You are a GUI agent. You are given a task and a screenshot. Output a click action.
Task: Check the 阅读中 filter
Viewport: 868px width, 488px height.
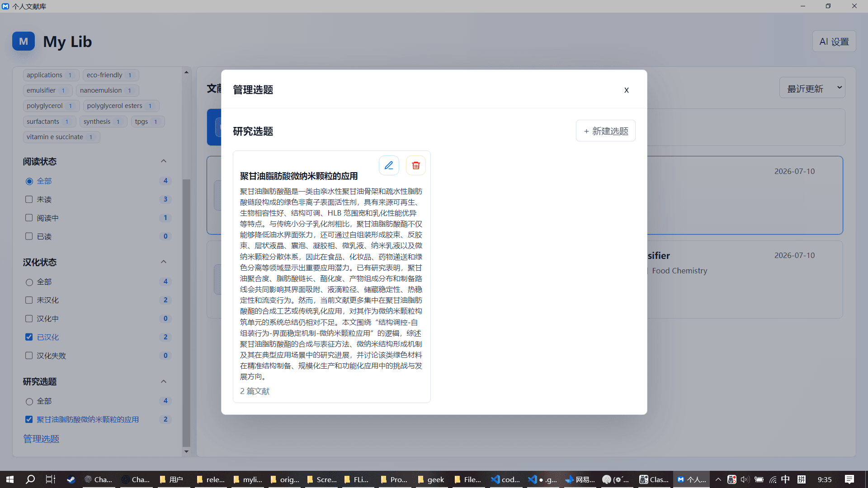(29, 218)
